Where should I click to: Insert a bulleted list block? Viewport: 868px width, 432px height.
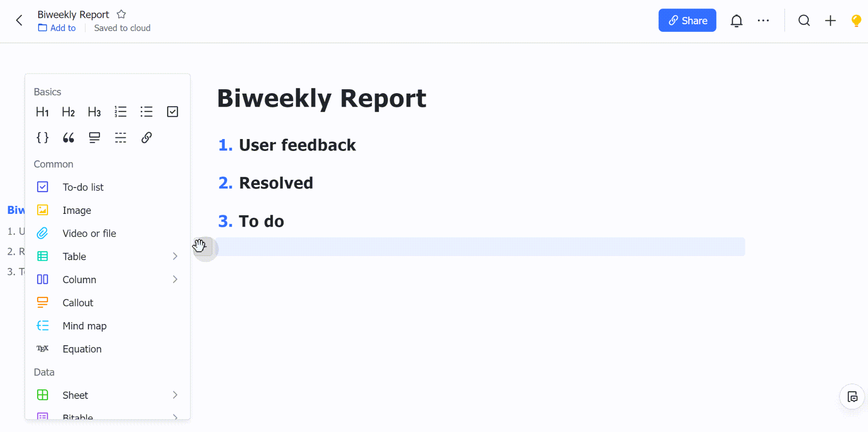146,112
